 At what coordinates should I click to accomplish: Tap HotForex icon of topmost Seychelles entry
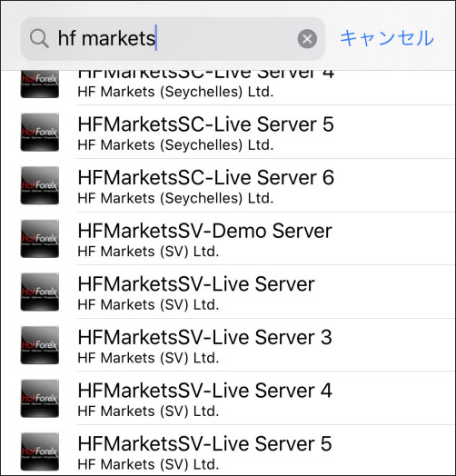(39, 84)
